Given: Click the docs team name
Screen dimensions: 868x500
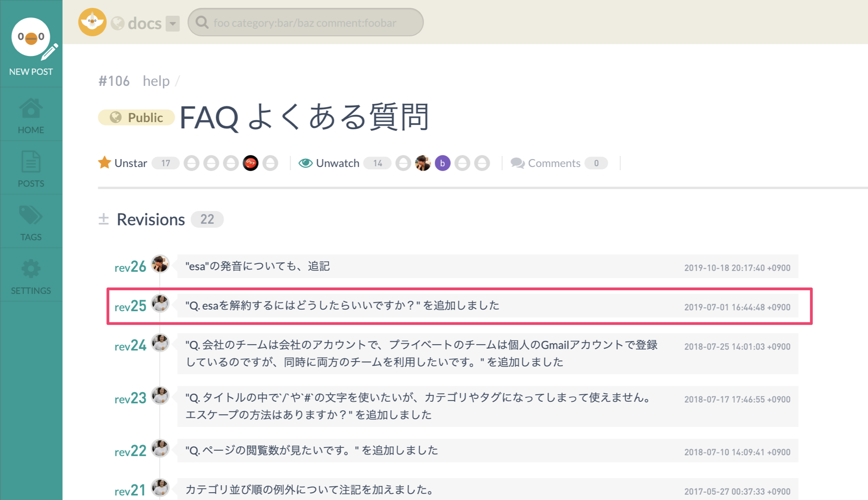Looking at the screenshot, I should click(x=144, y=23).
